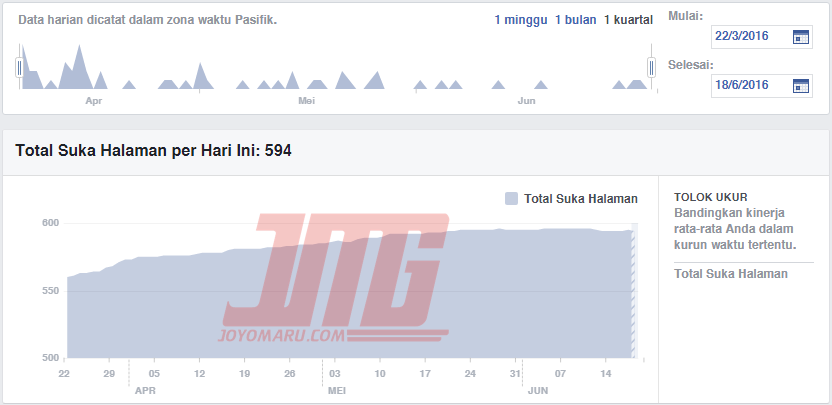Click the x-axis date label 22
The width and height of the screenshot is (832, 405).
click(x=64, y=374)
